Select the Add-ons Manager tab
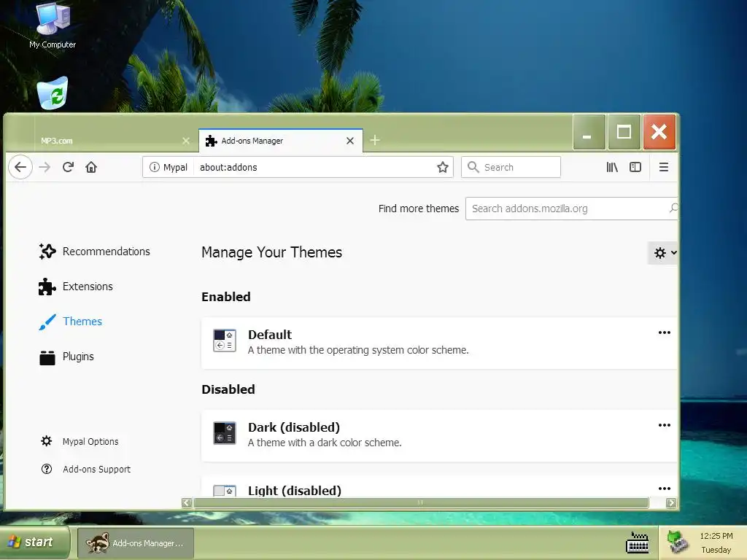This screenshot has height=560, width=747. 281,141
